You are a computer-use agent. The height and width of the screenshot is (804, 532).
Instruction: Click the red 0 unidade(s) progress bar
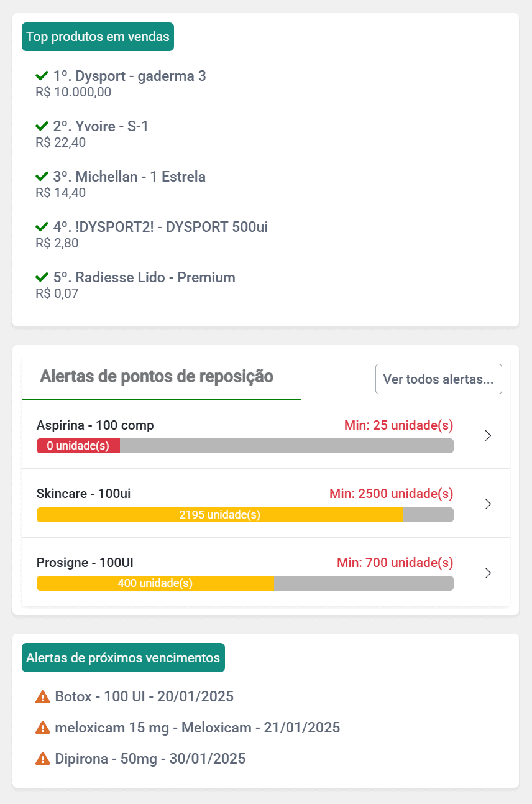(78, 446)
